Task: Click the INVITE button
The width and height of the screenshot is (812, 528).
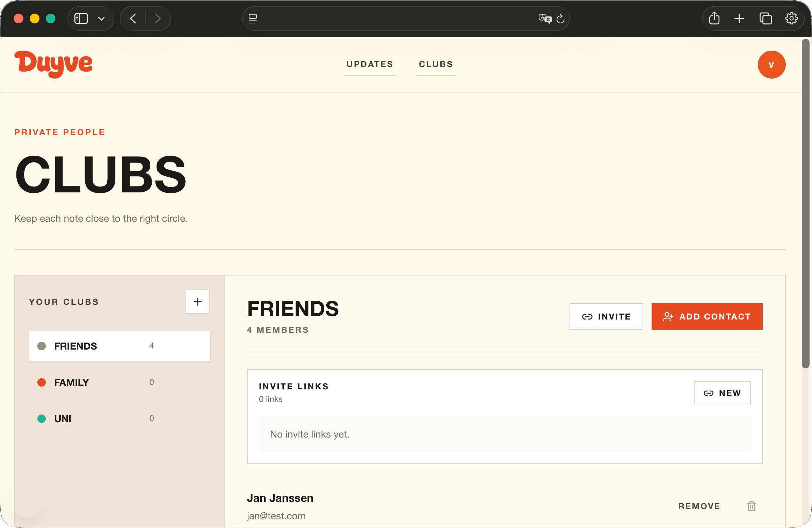Action: 606,316
